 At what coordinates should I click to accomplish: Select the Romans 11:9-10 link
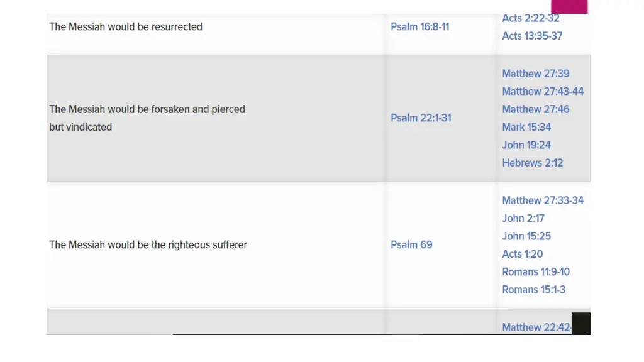(x=536, y=272)
